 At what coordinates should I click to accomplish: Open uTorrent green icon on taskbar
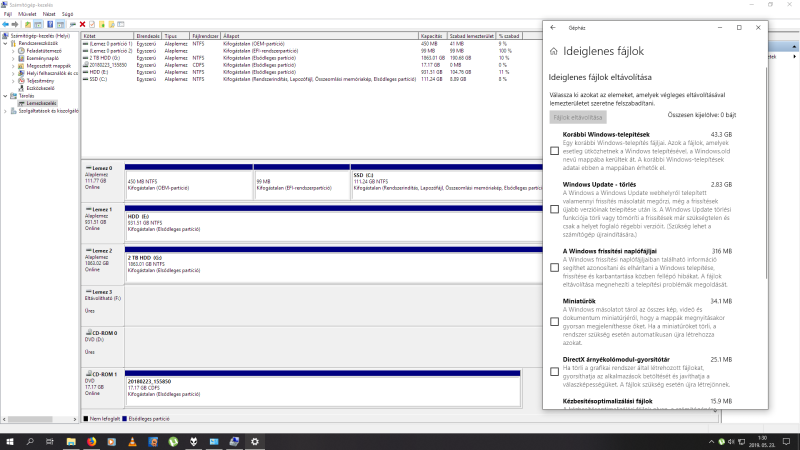click(x=173, y=441)
